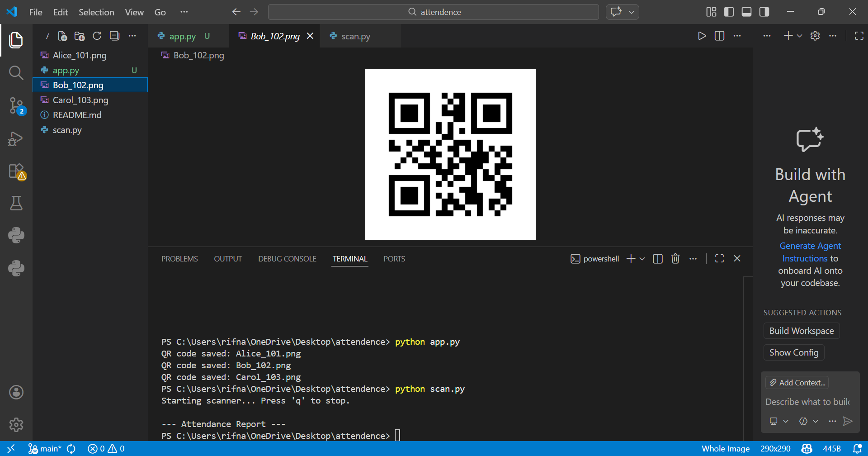Open the Search view in sidebar
868x456 pixels.
pos(16,72)
